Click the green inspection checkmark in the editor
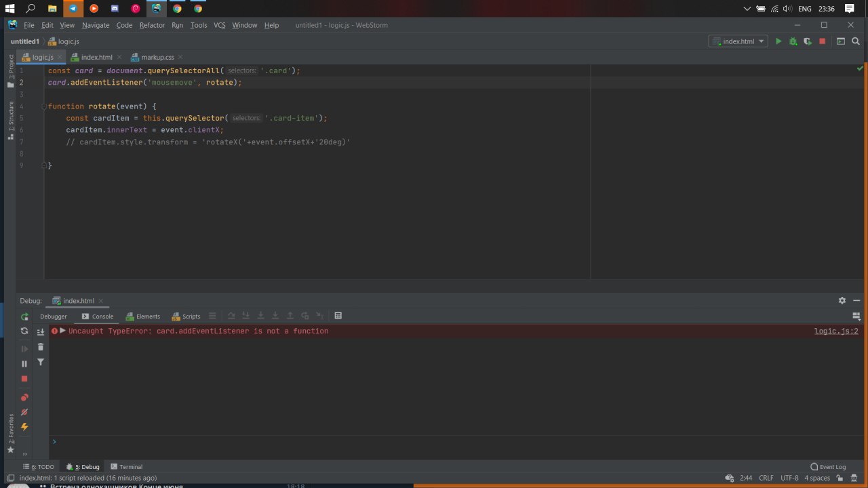Viewport: 868px width, 488px height. point(860,68)
